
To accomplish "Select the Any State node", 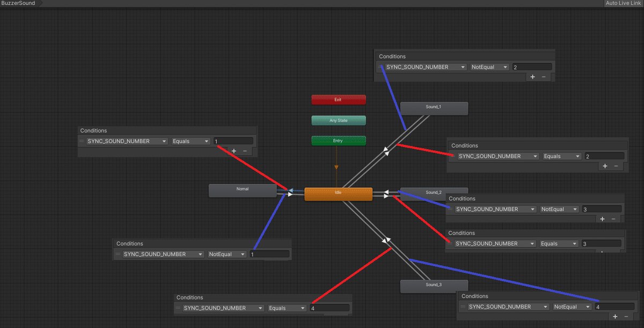I will [339, 120].
